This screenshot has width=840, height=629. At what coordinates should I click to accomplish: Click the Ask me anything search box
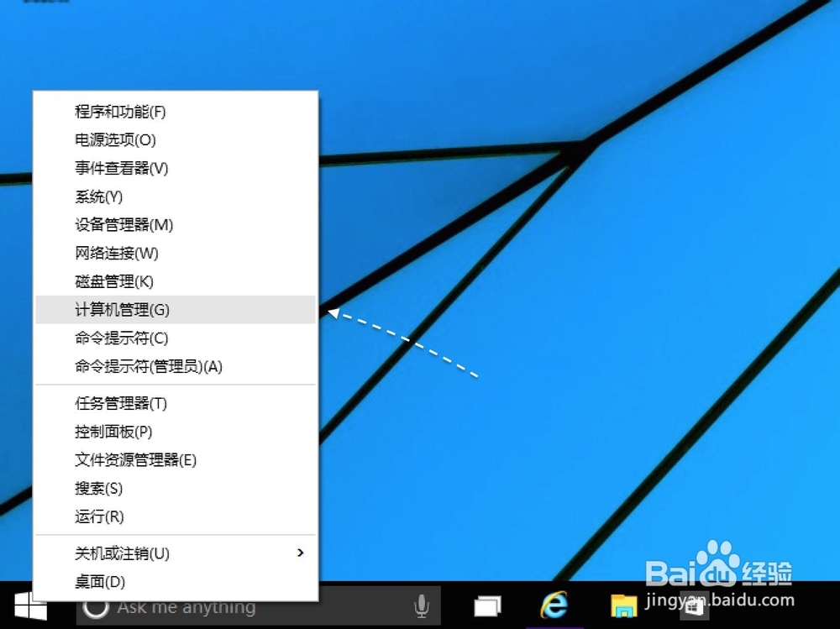[235, 606]
